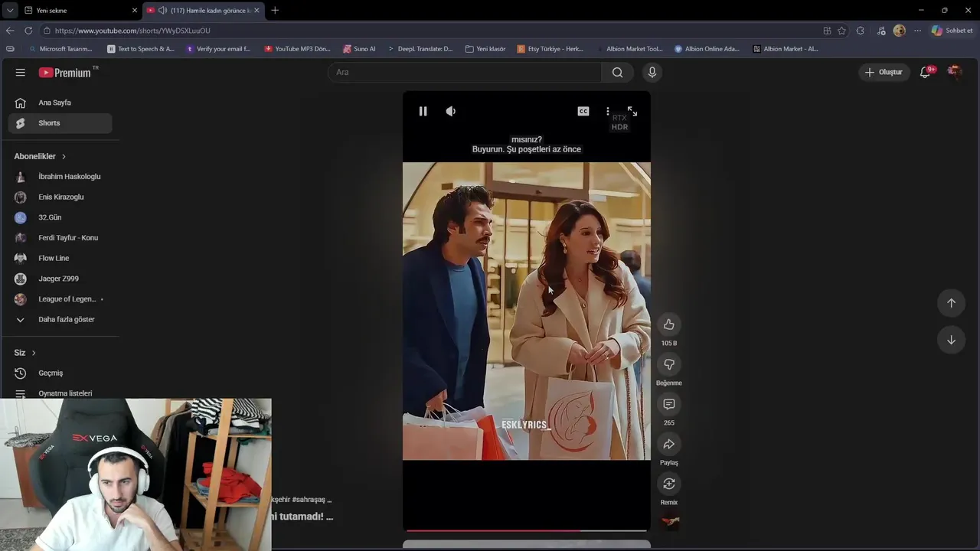
Task: Open Albion Online Ada... bookmark
Action: (x=707, y=49)
